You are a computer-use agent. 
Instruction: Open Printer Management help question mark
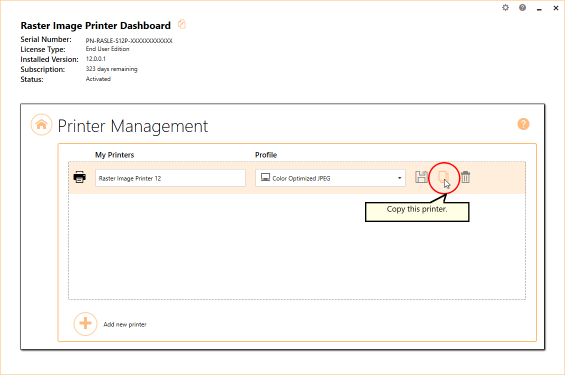(x=523, y=124)
